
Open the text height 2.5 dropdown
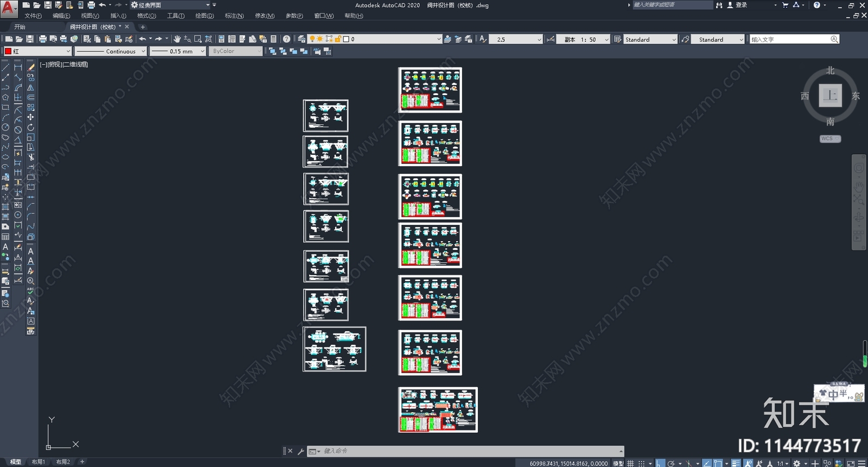coord(515,39)
